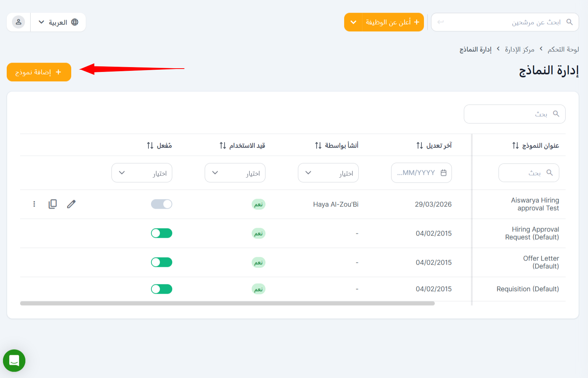The height and width of the screenshot is (378, 588).
Task: Go to مركز الإدارة breadcrumb
Action: tap(519, 50)
